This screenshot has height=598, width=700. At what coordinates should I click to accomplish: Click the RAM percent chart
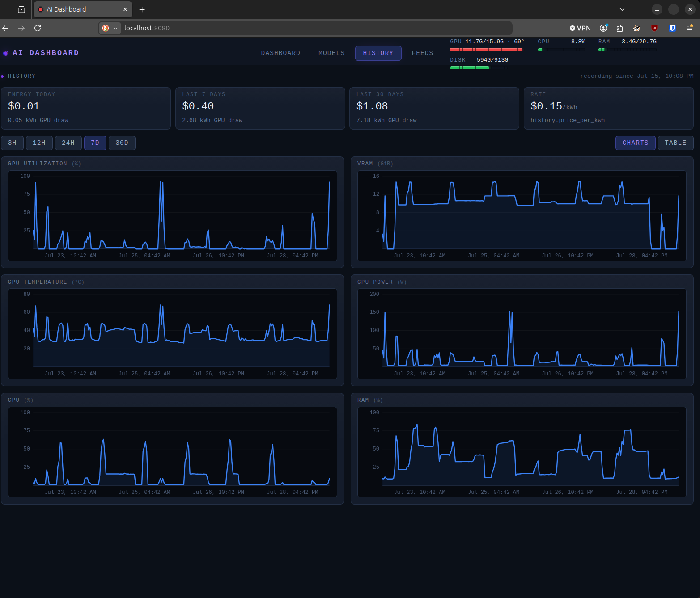pos(522,452)
